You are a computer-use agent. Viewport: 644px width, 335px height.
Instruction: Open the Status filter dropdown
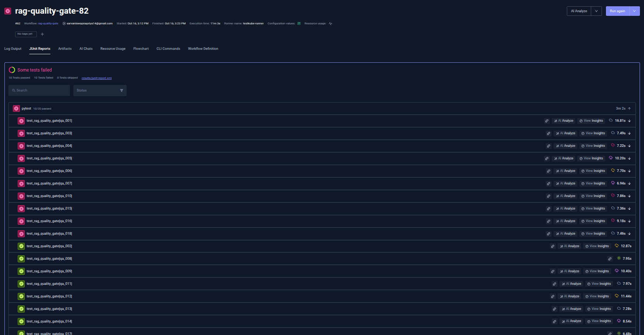[100, 90]
